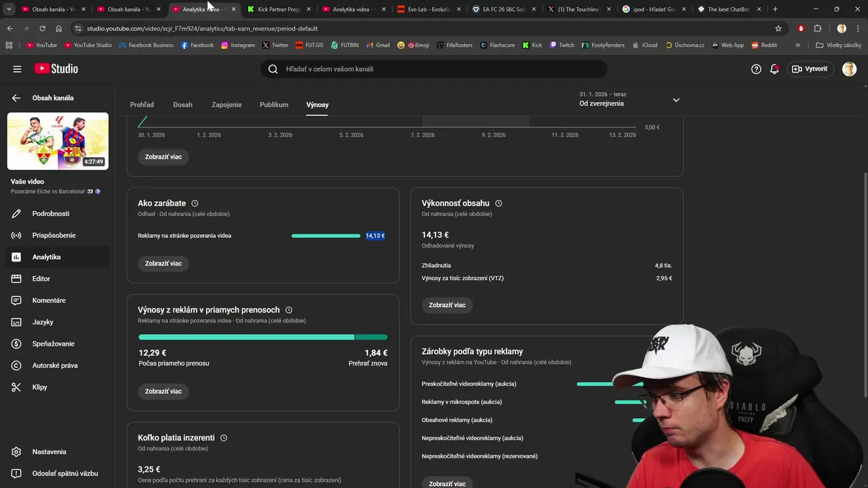Open the browser extensions puzzle icon
The width and height of the screenshot is (868, 488).
[817, 28]
